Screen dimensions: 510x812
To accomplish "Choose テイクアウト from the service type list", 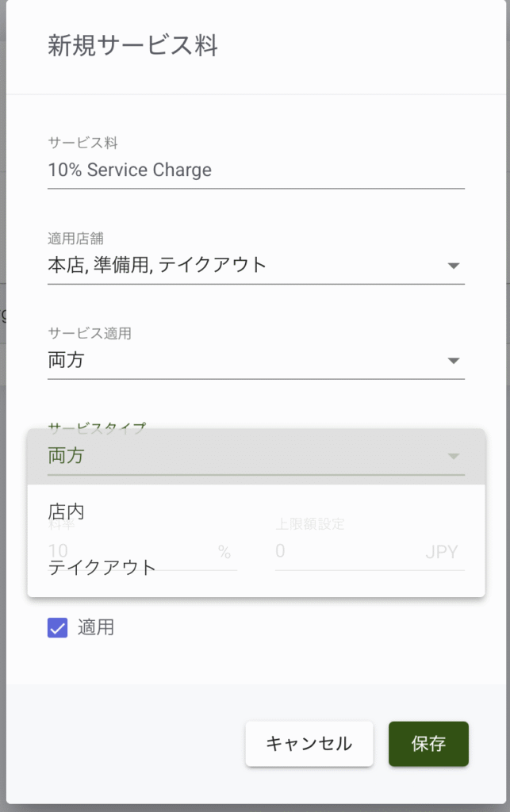I will 102,567.
